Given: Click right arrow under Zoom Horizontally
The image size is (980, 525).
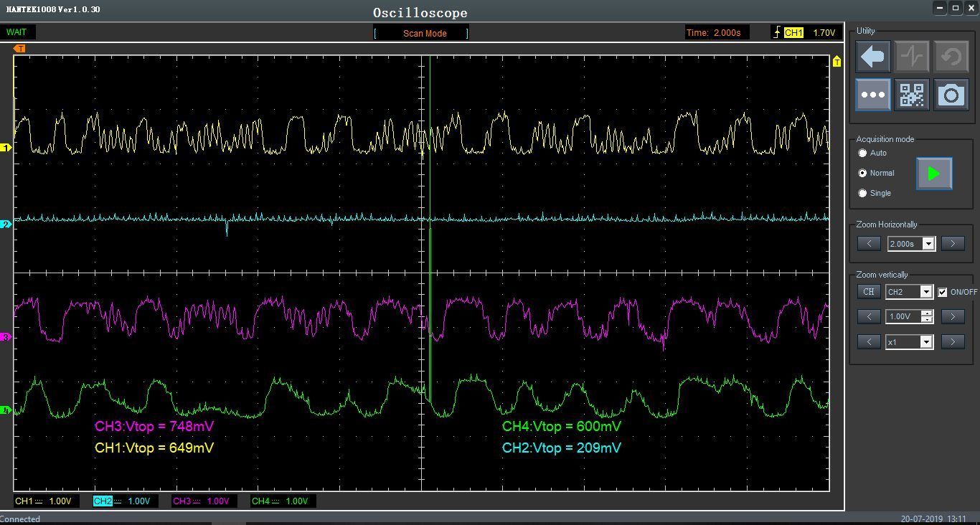Looking at the screenshot, I should [x=953, y=244].
